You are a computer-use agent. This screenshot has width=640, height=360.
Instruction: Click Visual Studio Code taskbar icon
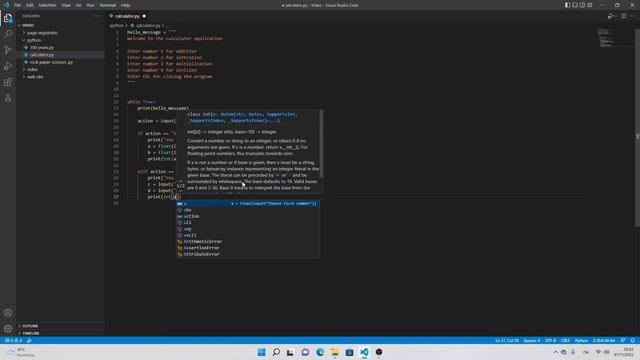coord(364,352)
